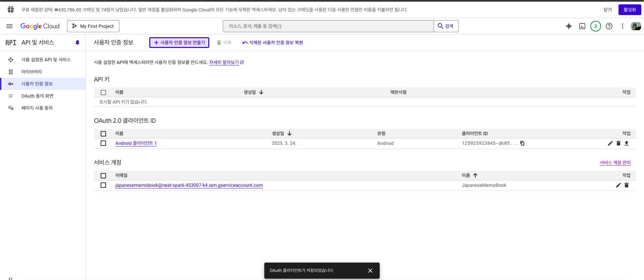This screenshot has width=644, height=280.
Task: Sort OAuth clients by 생성일 arrow
Action: [x=289, y=133]
